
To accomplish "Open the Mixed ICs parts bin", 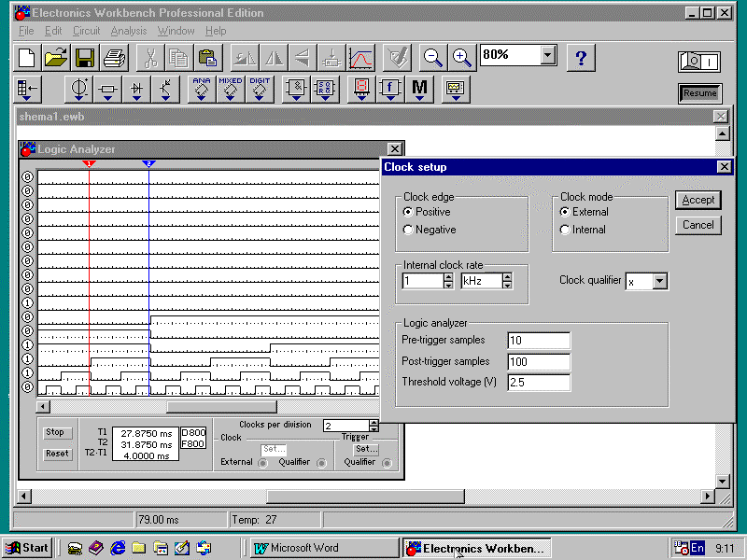I will tap(231, 89).
